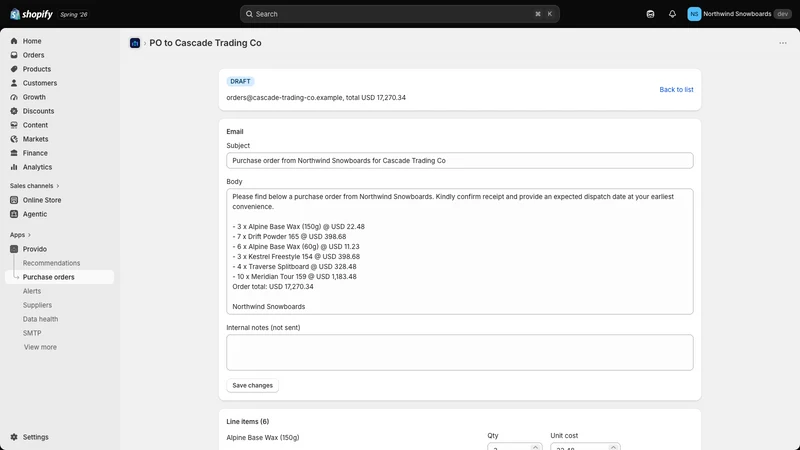Open the Content icon
Image resolution: width=800 pixels, height=450 pixels.
(14, 125)
